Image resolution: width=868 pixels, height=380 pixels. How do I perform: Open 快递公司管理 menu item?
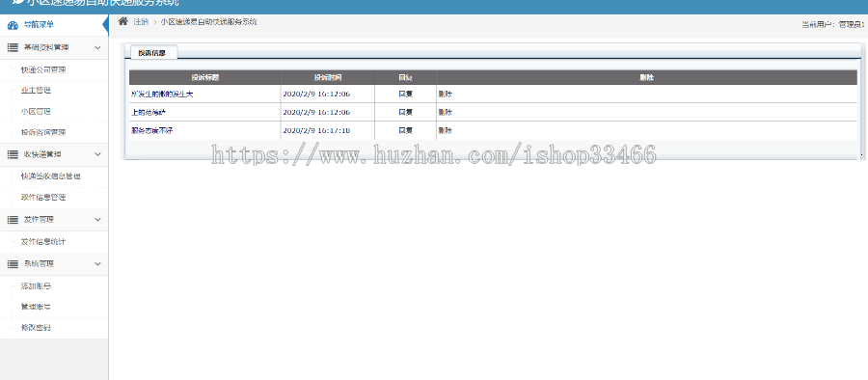coord(43,69)
